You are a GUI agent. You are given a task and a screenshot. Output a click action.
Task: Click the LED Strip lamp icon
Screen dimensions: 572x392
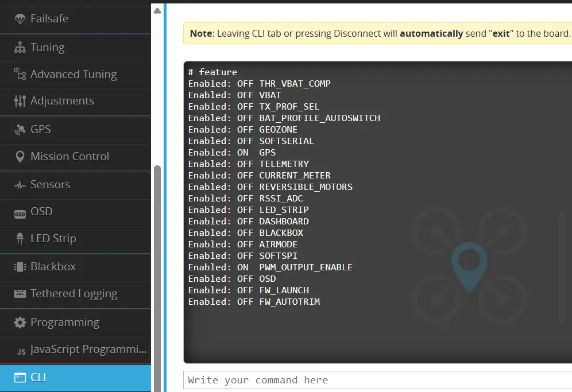20,239
